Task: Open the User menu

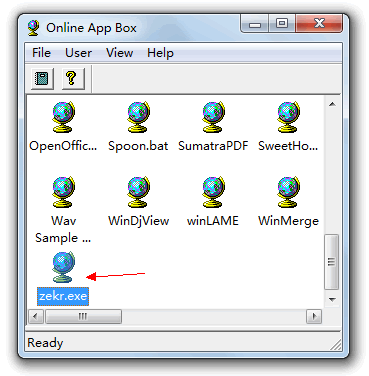Action: 78,53
